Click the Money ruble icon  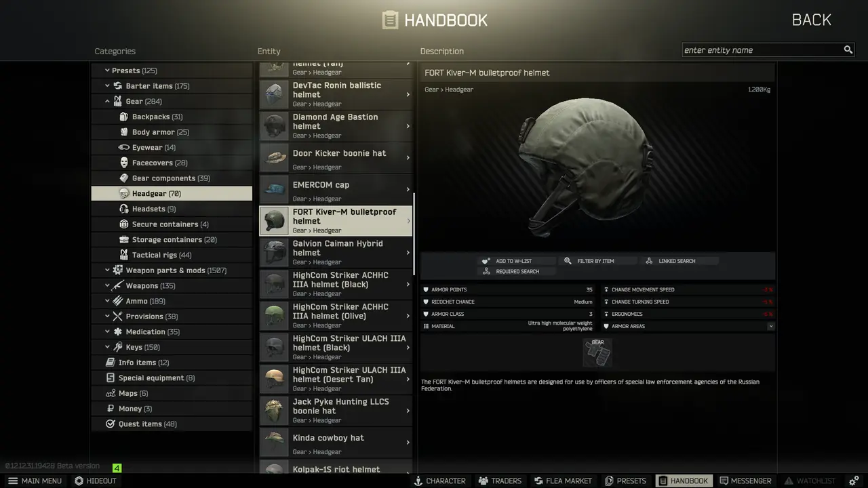pos(111,409)
